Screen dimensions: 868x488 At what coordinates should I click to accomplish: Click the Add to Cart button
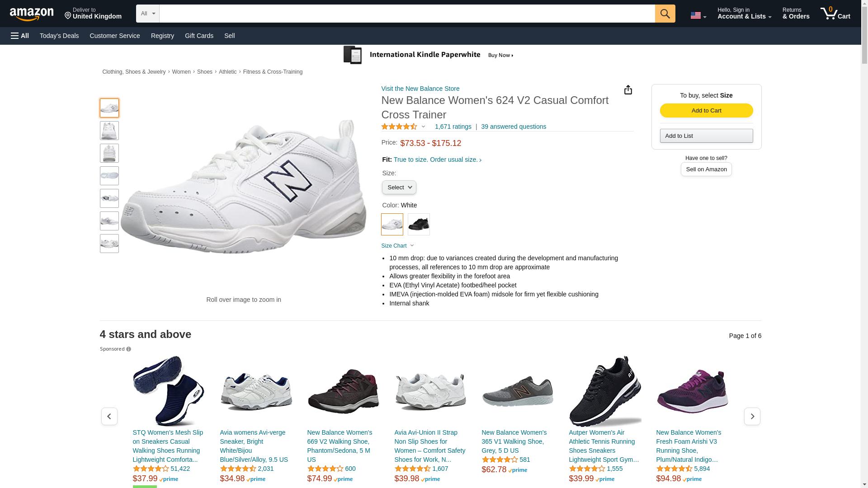[x=706, y=111]
